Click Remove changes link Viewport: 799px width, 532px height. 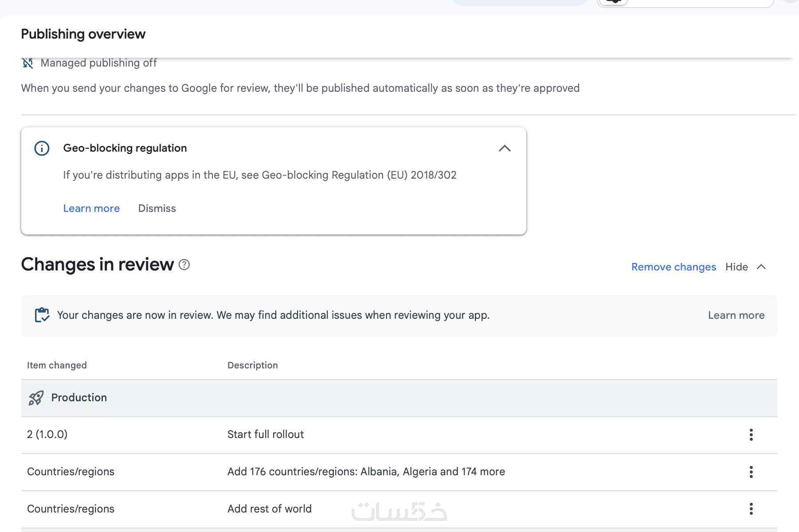[x=674, y=267]
